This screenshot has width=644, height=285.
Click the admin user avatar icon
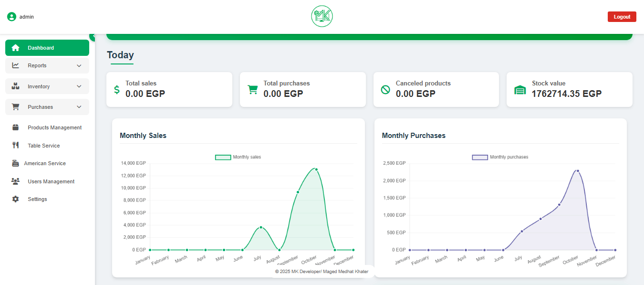click(11, 17)
